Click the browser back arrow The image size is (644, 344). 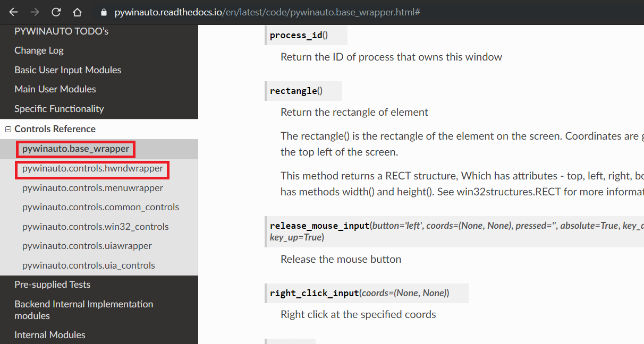(x=12, y=12)
